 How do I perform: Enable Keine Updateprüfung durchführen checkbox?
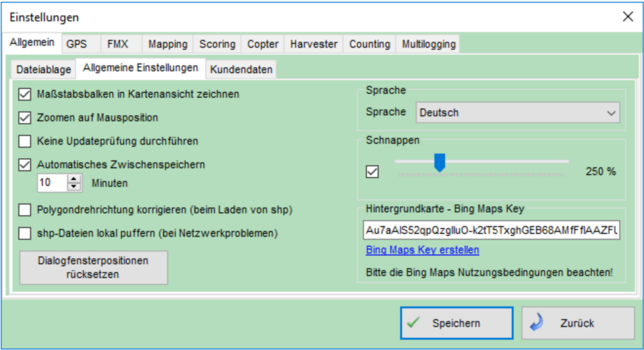[25, 141]
